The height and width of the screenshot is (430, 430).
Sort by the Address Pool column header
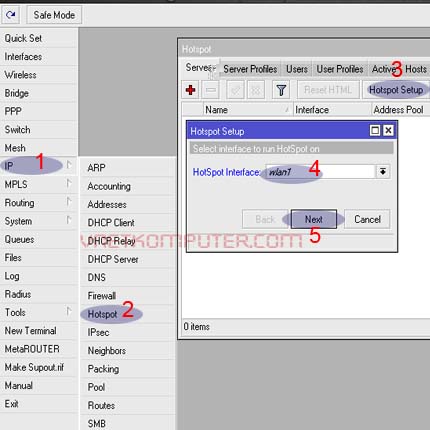pyautogui.click(x=401, y=110)
